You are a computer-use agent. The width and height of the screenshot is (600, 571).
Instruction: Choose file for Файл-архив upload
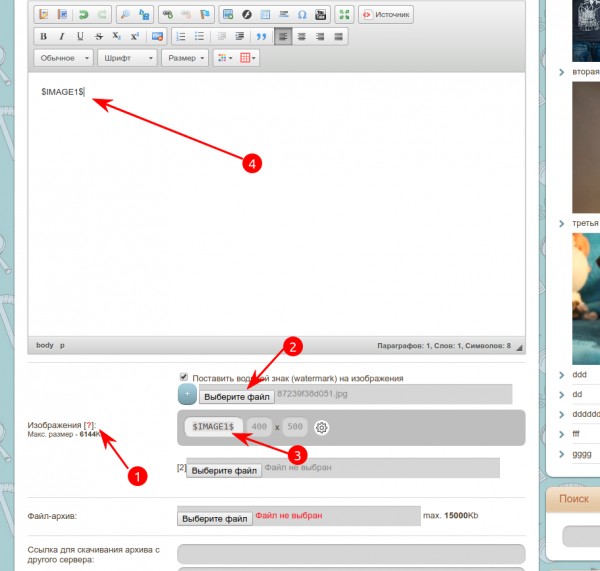[215, 519]
